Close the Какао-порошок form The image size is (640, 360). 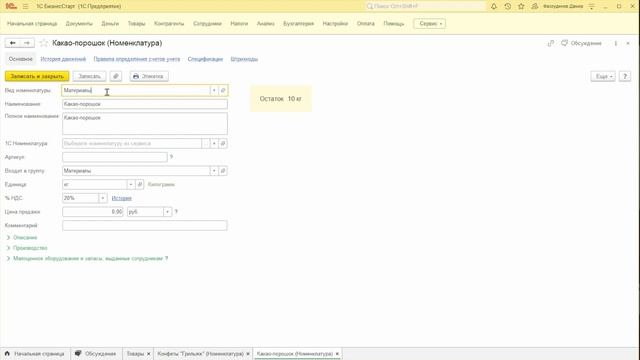pos(628,43)
